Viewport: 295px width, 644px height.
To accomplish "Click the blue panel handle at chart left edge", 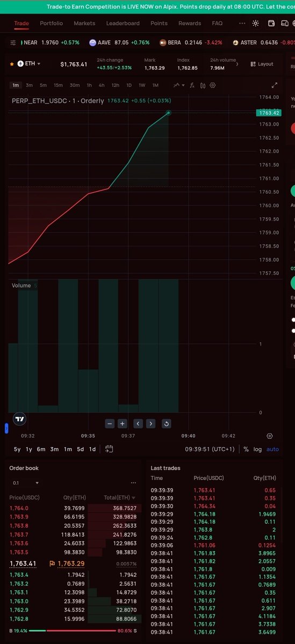I will click(6, 428).
